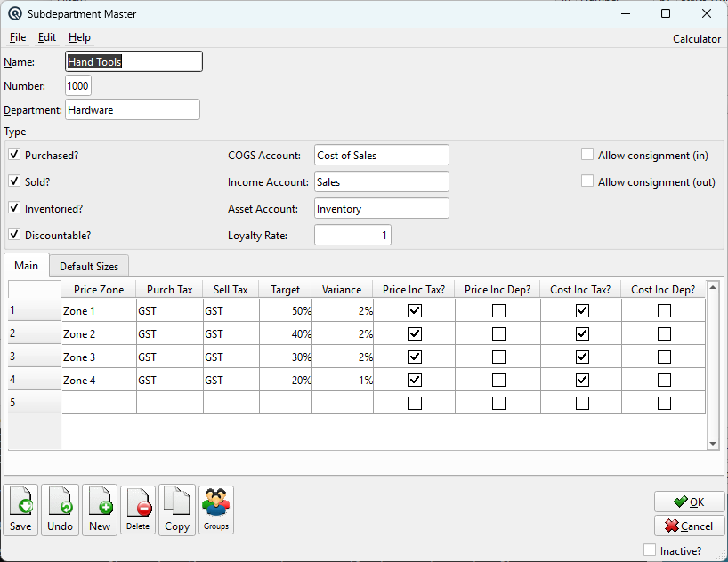Click Zone 1 Purch Tax GST cell
This screenshot has width=728, height=562.
click(169, 310)
